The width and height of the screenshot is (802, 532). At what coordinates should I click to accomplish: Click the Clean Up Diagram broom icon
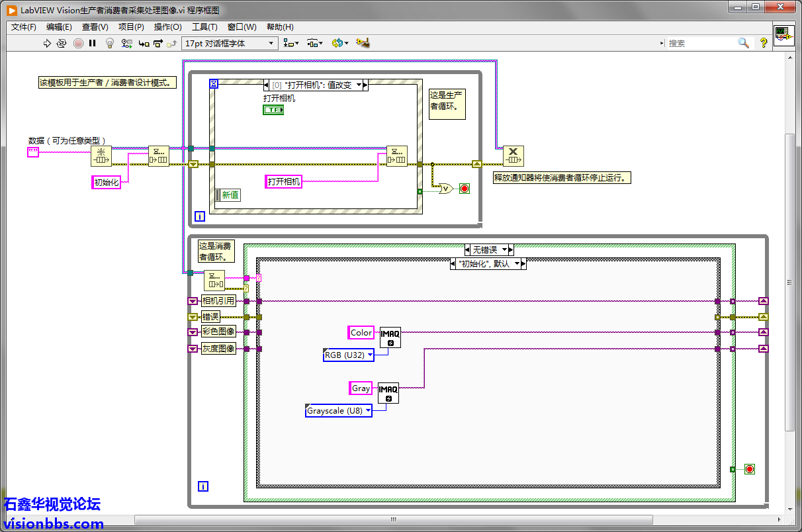pyautogui.click(x=362, y=43)
